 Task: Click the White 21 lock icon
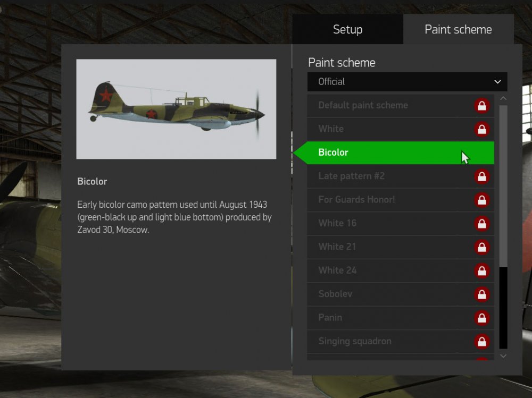482,247
